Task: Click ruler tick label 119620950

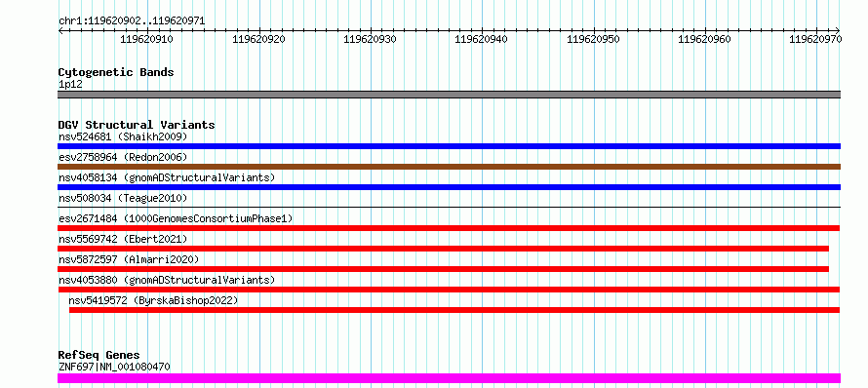Action: click(x=593, y=39)
